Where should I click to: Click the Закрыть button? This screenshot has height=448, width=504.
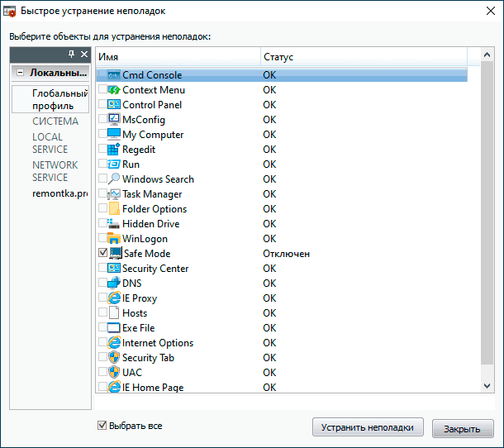463,429
